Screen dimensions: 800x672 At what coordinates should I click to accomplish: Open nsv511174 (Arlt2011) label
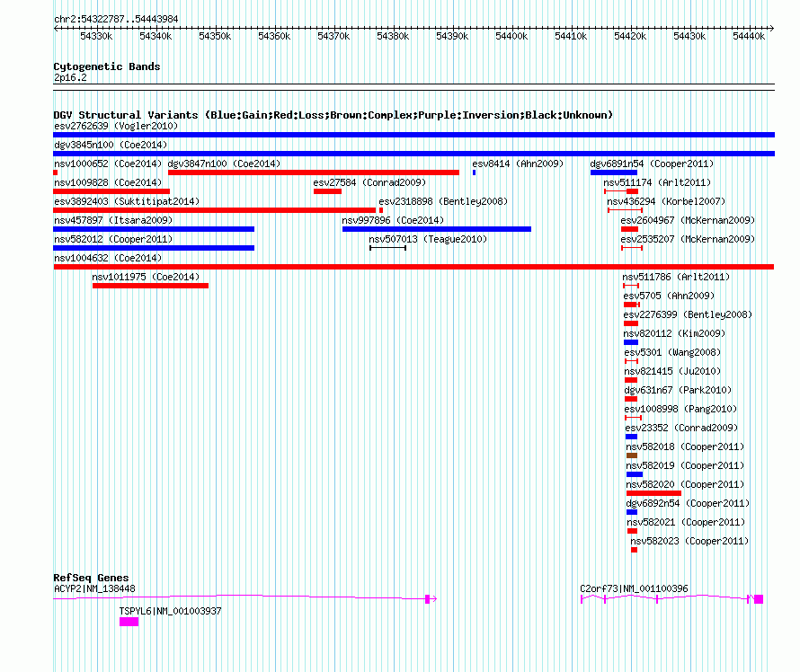click(657, 182)
